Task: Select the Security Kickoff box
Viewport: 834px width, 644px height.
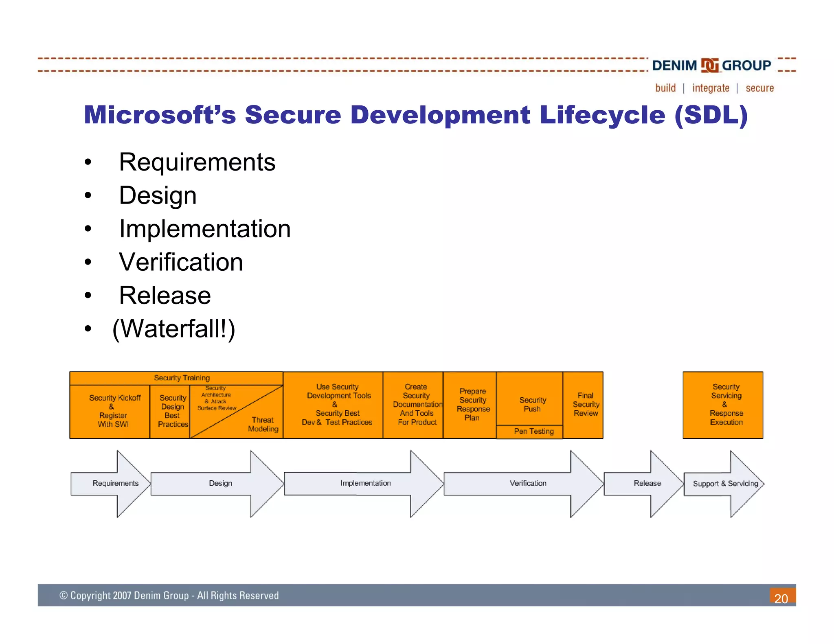Action: click(x=110, y=411)
